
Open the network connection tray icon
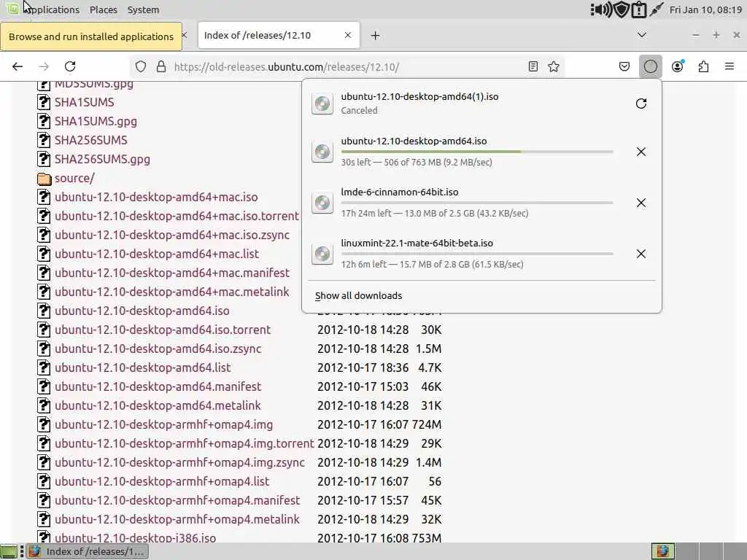pyautogui.click(x=657, y=9)
